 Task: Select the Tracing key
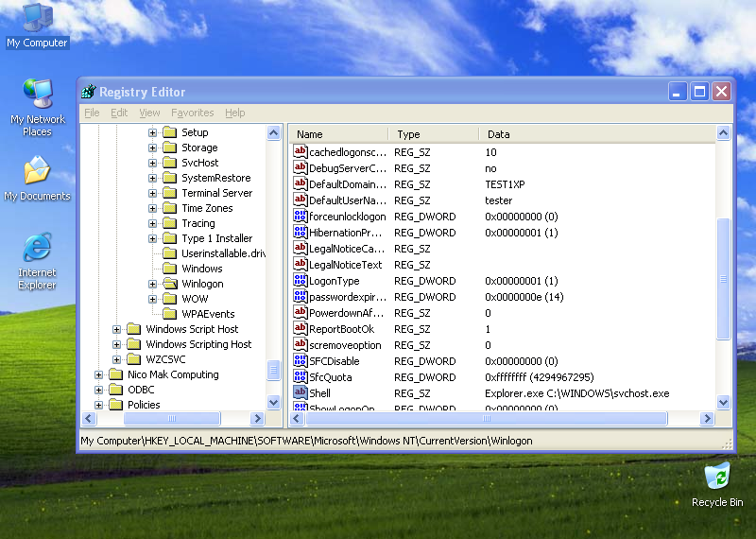click(x=198, y=223)
